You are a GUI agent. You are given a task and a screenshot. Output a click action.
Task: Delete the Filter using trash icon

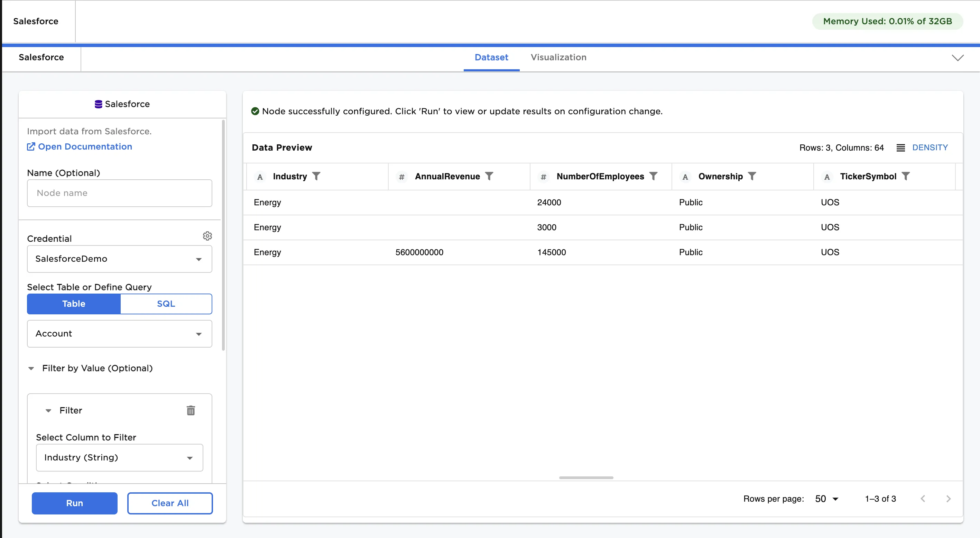coord(191,411)
